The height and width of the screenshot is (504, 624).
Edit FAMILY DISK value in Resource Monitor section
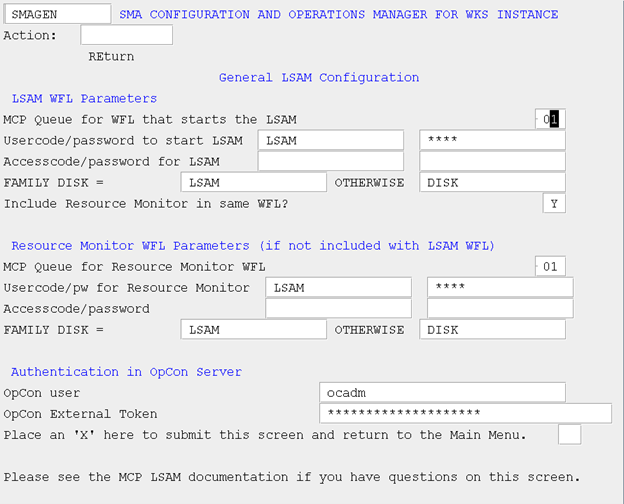click(x=254, y=330)
